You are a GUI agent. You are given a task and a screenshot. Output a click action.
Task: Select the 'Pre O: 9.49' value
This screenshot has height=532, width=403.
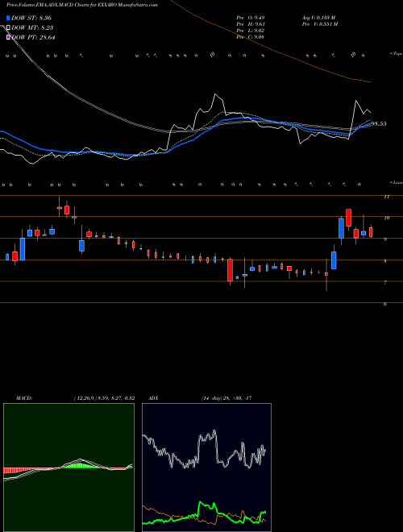251,18
